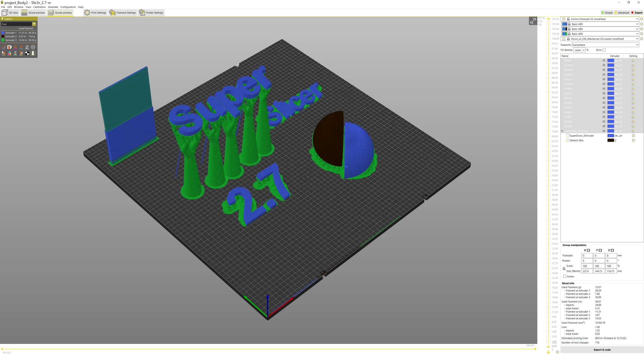Switch to Sliced preview tab
Screen dimensions: 644x354
click(33, 13)
